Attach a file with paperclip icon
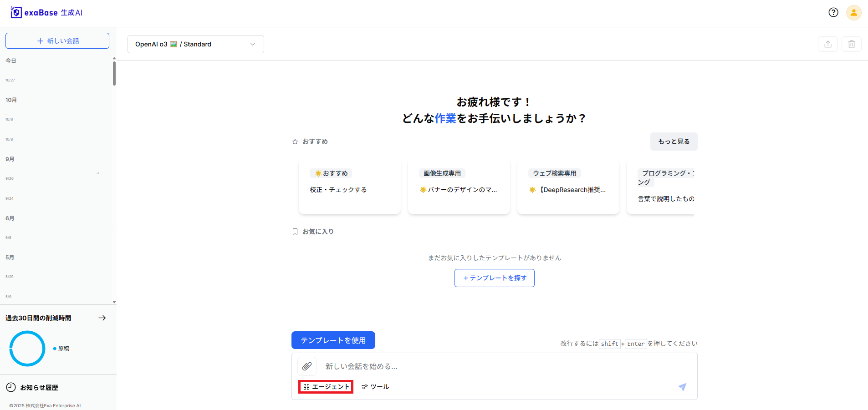 (307, 366)
